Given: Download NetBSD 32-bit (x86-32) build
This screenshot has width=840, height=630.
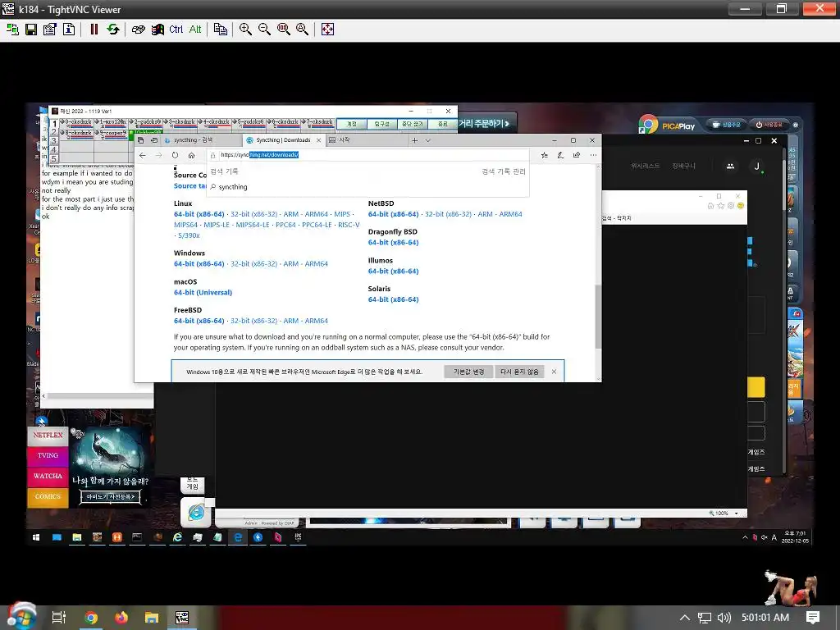Looking at the screenshot, I should tap(448, 214).
